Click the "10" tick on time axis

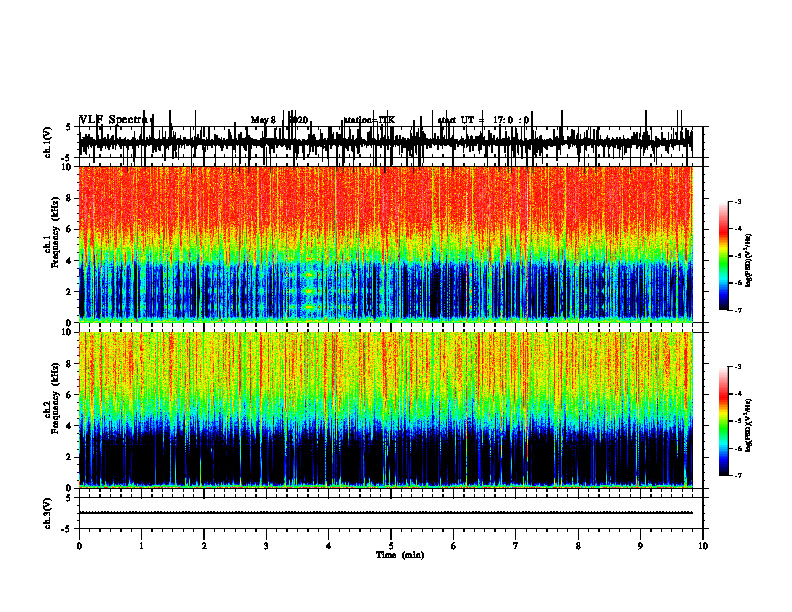click(x=703, y=546)
